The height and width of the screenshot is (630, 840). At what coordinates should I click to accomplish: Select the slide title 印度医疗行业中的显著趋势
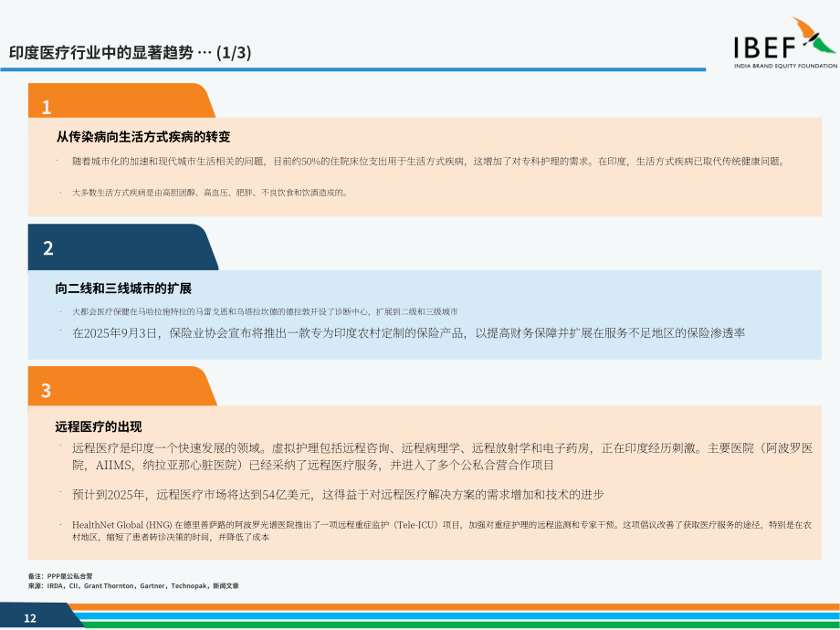coord(100,53)
